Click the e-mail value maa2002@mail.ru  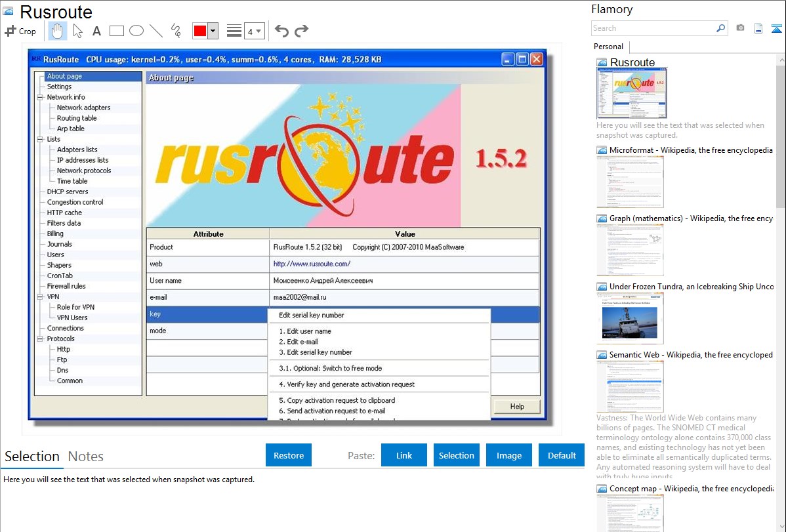(300, 297)
